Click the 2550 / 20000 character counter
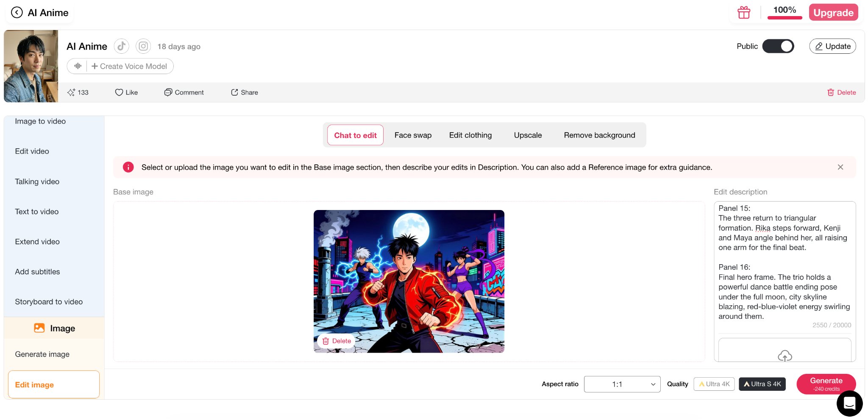 click(x=832, y=325)
